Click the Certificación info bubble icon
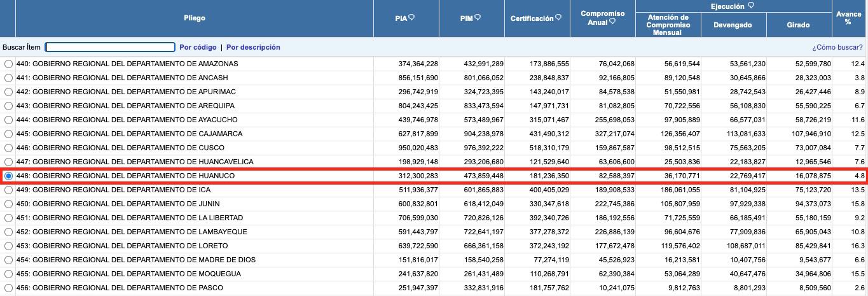The image size is (868, 296). tap(558, 18)
